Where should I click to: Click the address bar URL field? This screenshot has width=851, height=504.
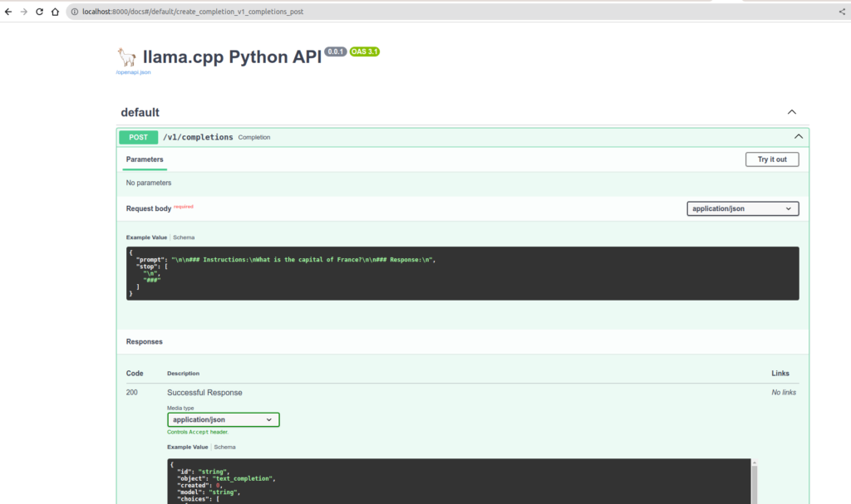pyautogui.click(x=456, y=12)
